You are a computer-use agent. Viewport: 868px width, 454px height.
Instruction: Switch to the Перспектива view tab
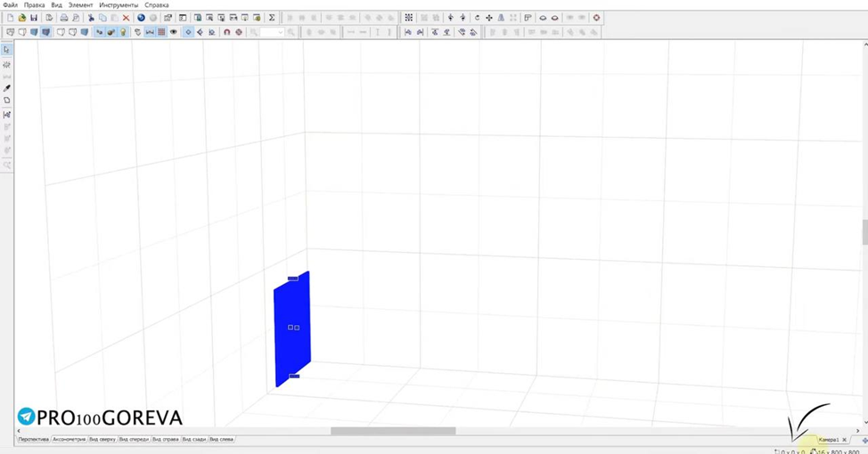[x=33, y=440]
